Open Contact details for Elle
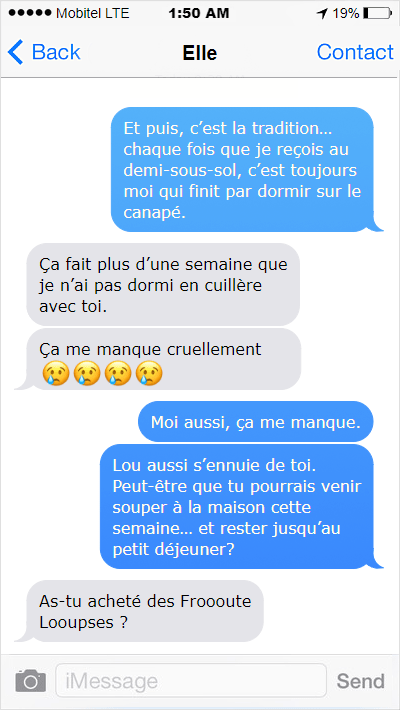The height and width of the screenshot is (710, 400). click(x=355, y=52)
